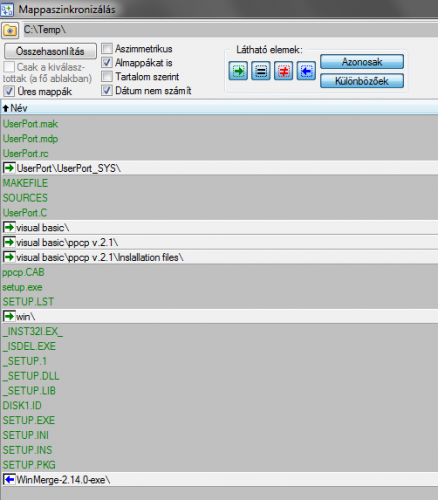Sort by the Név column header
The width and height of the screenshot is (438, 500).
click(219, 108)
